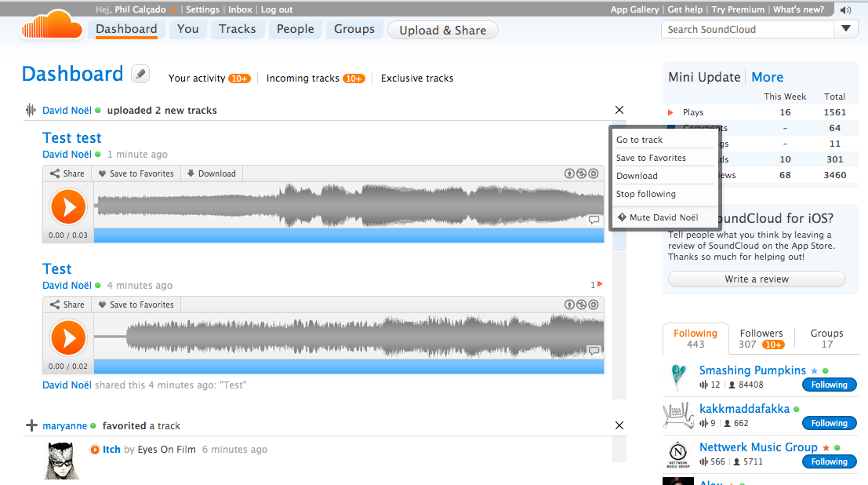
Task: Open comment bubble on "Test" waveform
Action: point(594,350)
